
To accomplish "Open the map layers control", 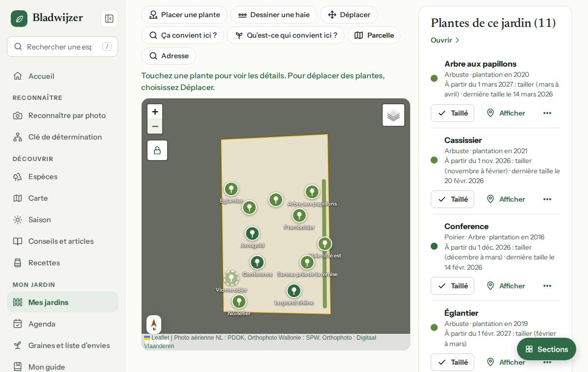I will click(393, 115).
